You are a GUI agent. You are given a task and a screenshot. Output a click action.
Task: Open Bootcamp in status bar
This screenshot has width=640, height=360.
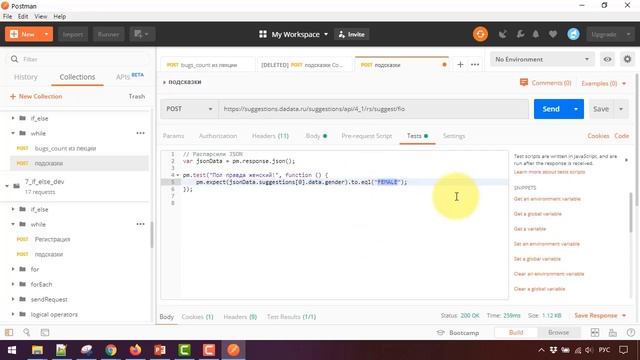(x=458, y=333)
